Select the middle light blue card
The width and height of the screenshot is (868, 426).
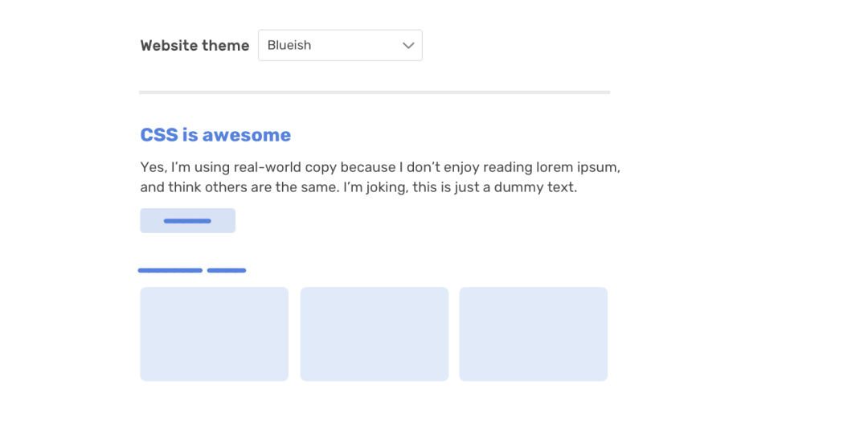click(375, 334)
